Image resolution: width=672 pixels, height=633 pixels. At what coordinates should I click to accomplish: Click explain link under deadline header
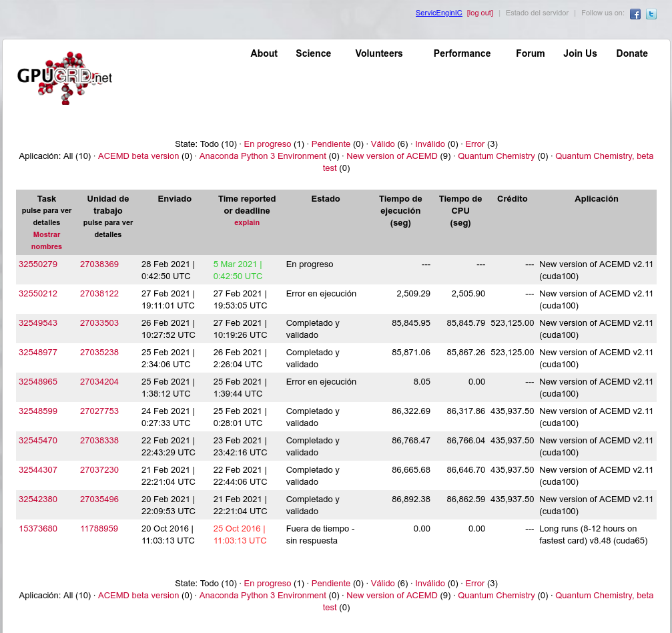tap(247, 222)
